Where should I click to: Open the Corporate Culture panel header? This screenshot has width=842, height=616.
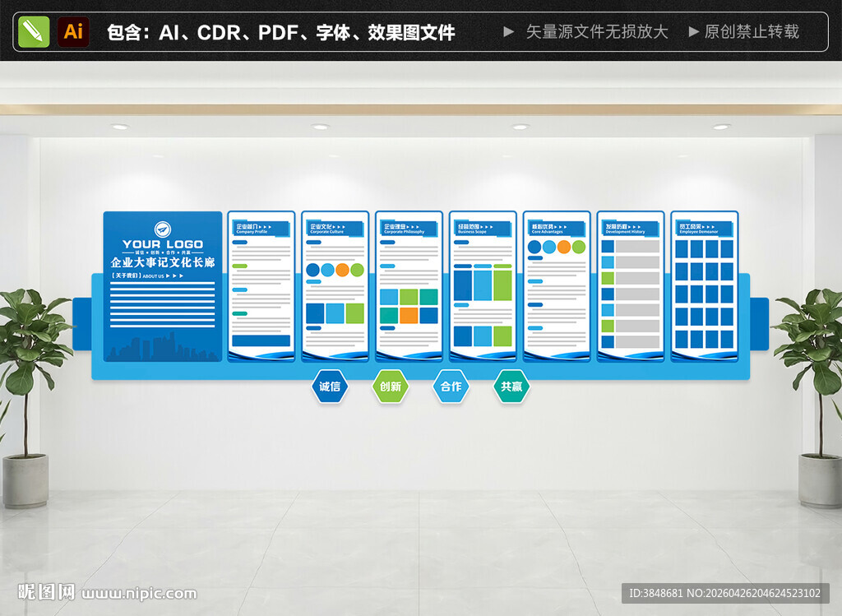pos(335,229)
